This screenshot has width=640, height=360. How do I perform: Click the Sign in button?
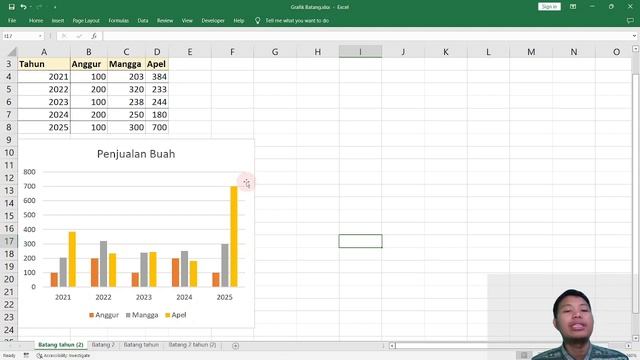coord(549,7)
